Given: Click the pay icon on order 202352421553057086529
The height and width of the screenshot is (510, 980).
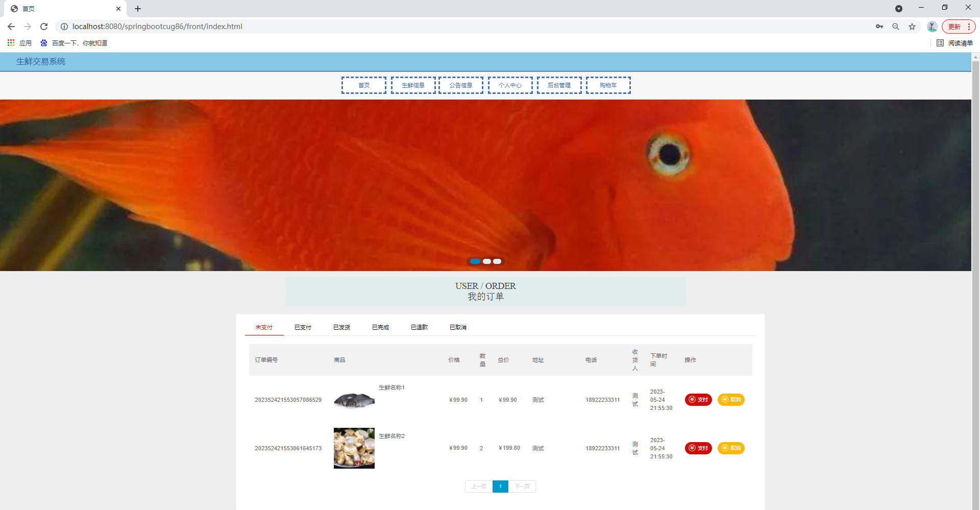Looking at the screenshot, I should tap(692, 400).
